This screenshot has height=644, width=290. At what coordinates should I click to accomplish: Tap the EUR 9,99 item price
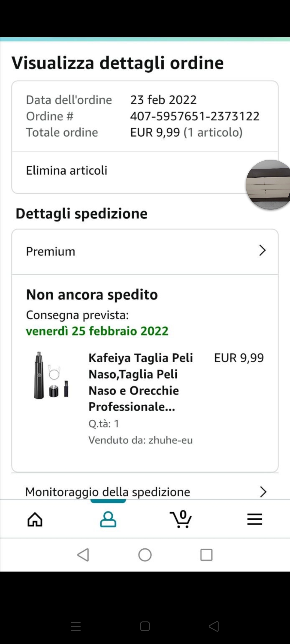tap(239, 358)
